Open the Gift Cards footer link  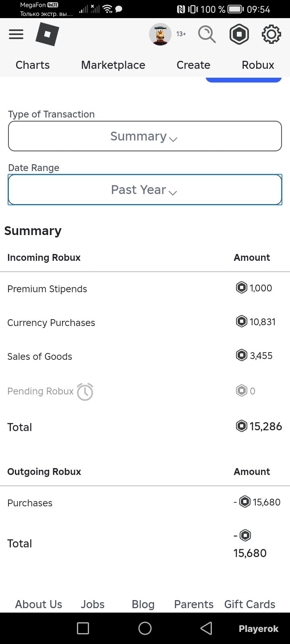(250, 604)
